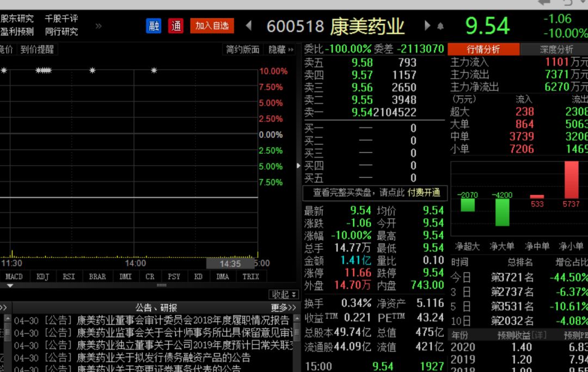Select the DMI indicator tab
The width and height of the screenshot is (588, 372).
tap(126, 277)
